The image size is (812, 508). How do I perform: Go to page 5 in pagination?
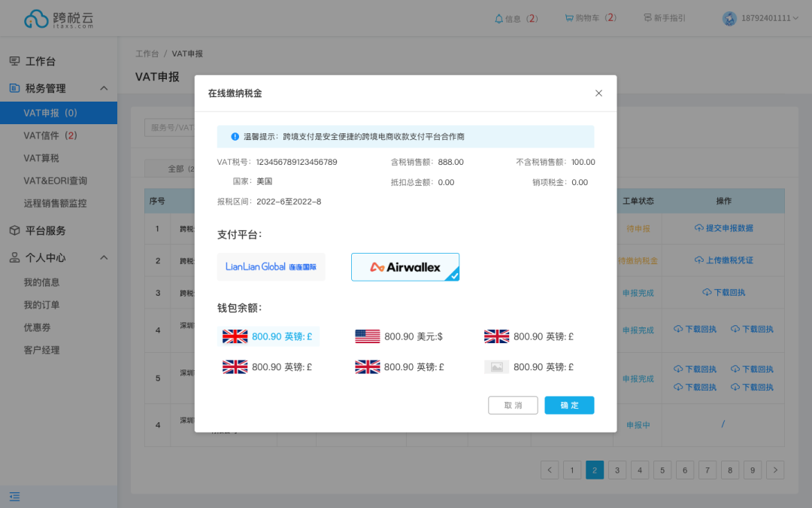pyautogui.click(x=662, y=470)
